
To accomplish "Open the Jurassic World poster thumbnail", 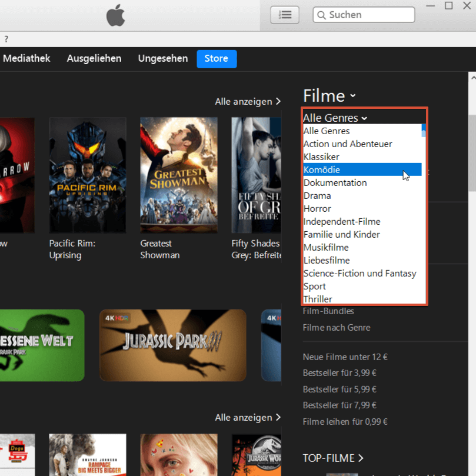I will (x=256, y=455).
